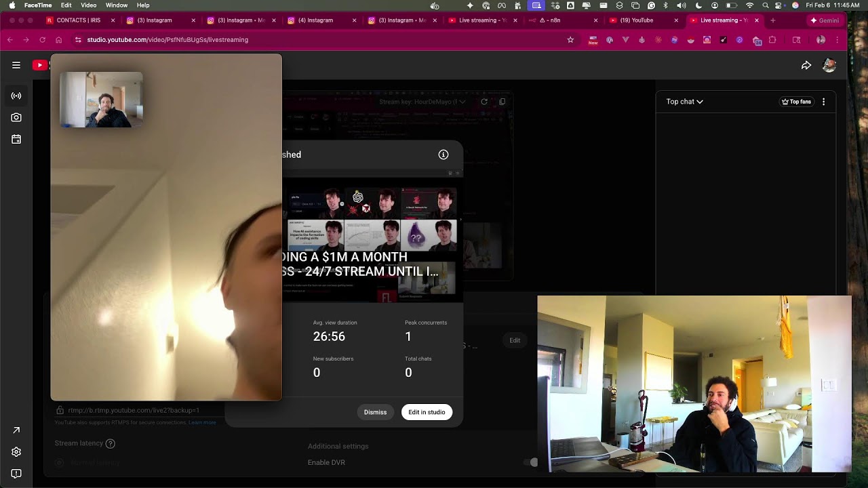Click the exit arrow icon in sidebar
Viewport: 868px width, 488px height.
point(16,430)
